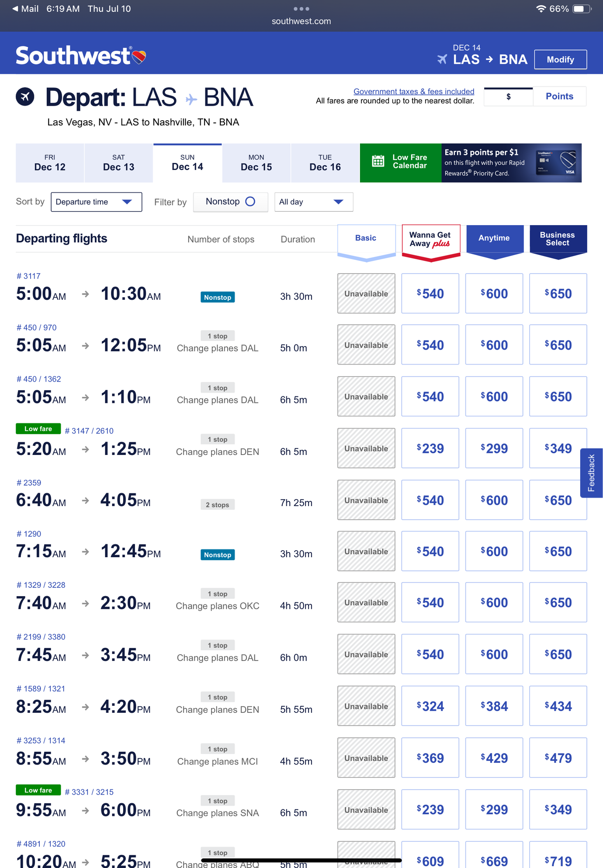Click the Modify button

point(561,59)
